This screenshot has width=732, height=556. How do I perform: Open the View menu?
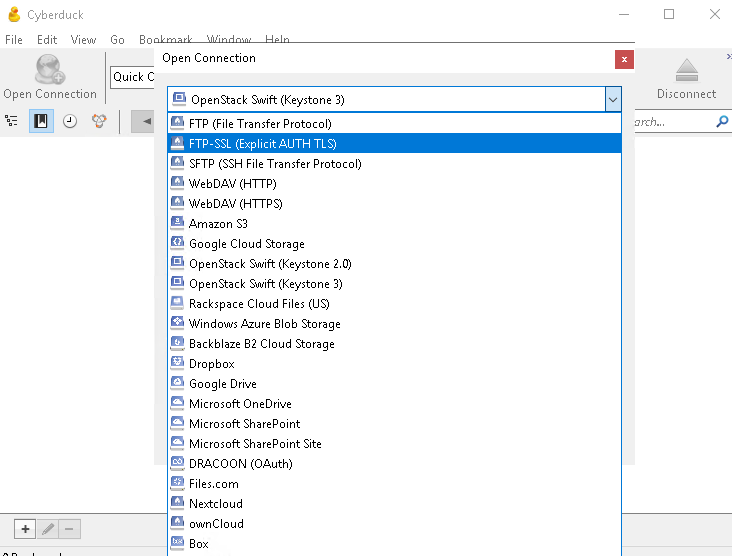coord(83,40)
